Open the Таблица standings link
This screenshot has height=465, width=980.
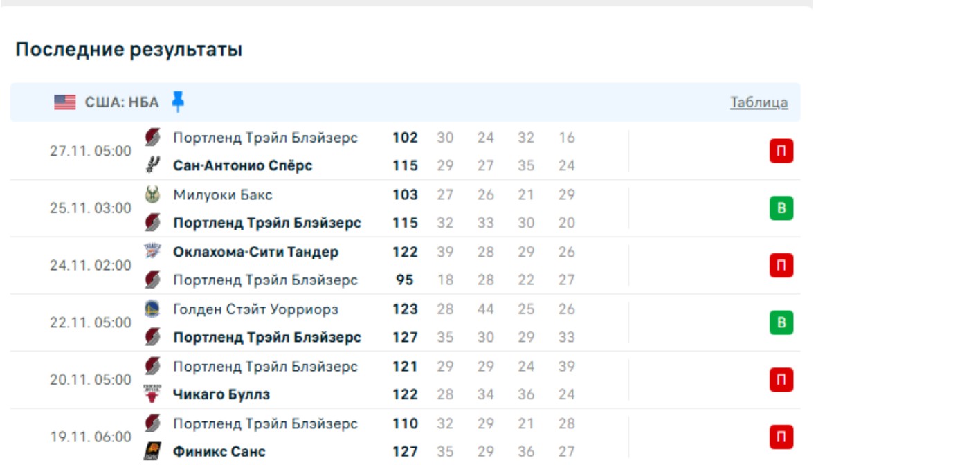coord(759,102)
